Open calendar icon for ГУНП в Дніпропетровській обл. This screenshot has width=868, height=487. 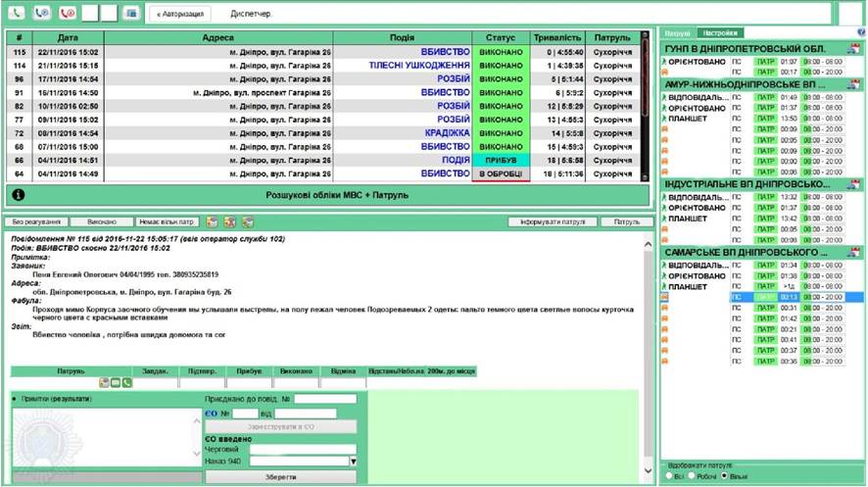click(x=854, y=49)
